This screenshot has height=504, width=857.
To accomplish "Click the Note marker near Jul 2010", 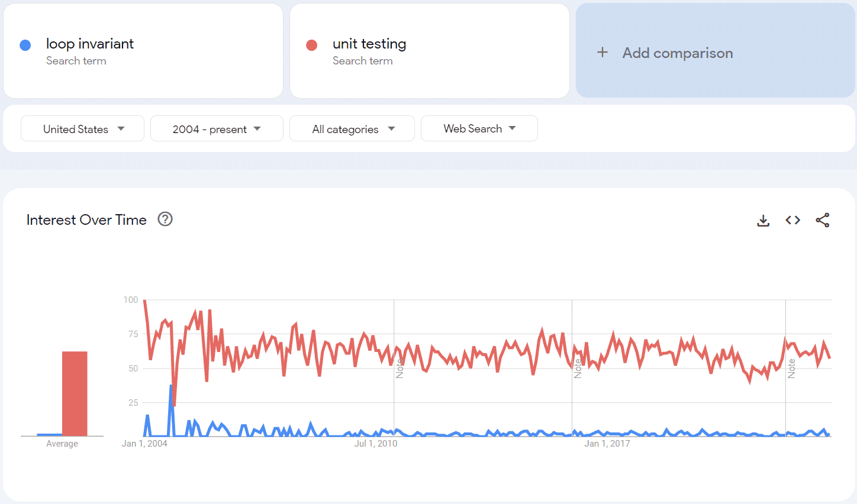I will point(400,367).
